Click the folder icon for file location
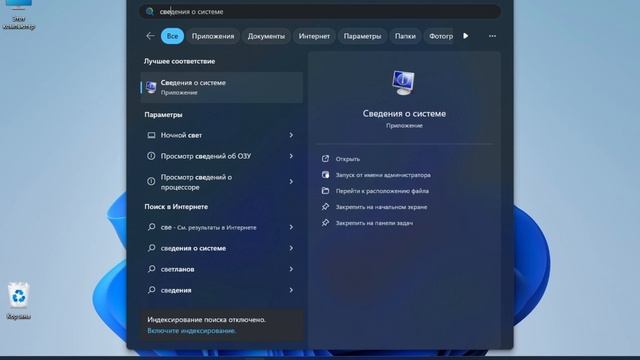Viewport: 640px width, 360px height. 325,191
